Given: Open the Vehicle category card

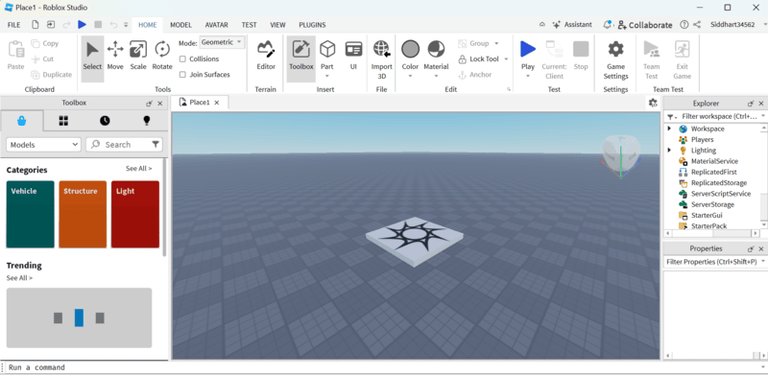Looking at the screenshot, I should tap(30, 214).
